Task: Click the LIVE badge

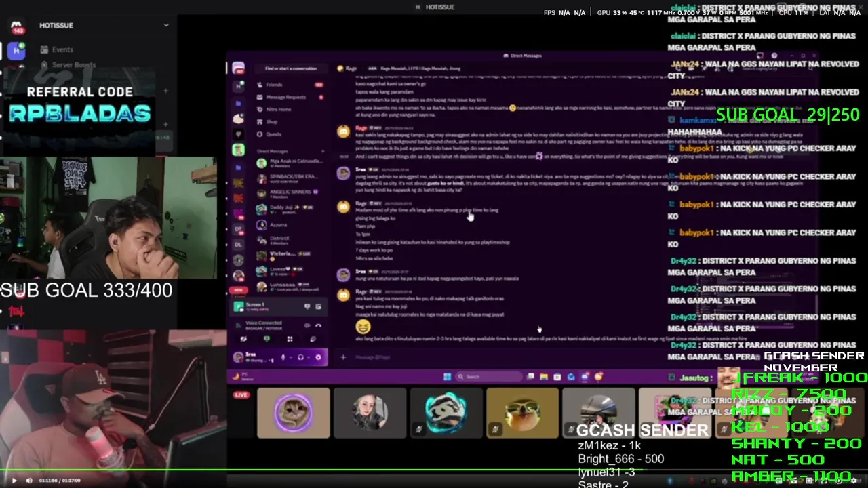Action: pyautogui.click(x=241, y=394)
